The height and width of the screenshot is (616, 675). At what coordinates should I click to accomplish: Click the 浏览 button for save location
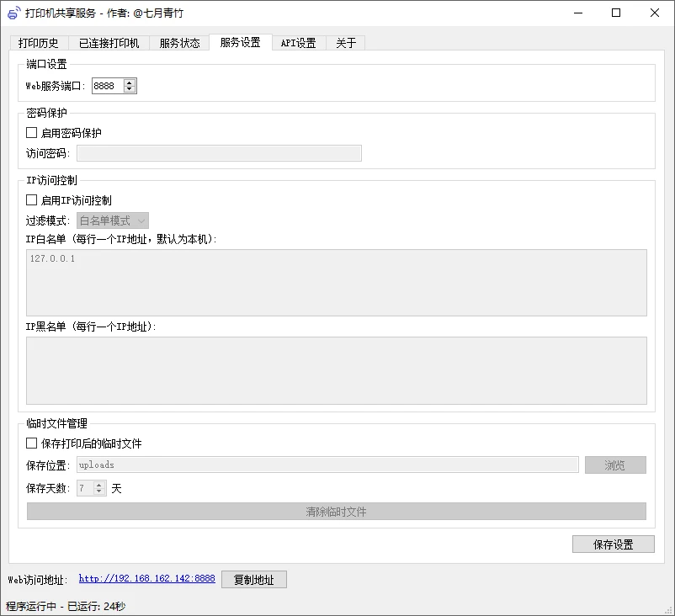(x=614, y=465)
